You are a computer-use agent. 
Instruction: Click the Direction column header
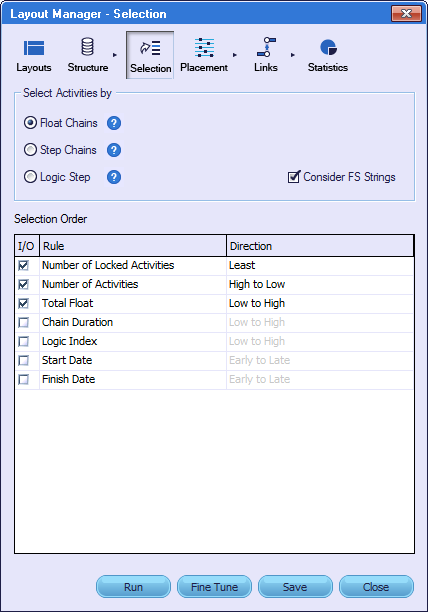(320, 246)
